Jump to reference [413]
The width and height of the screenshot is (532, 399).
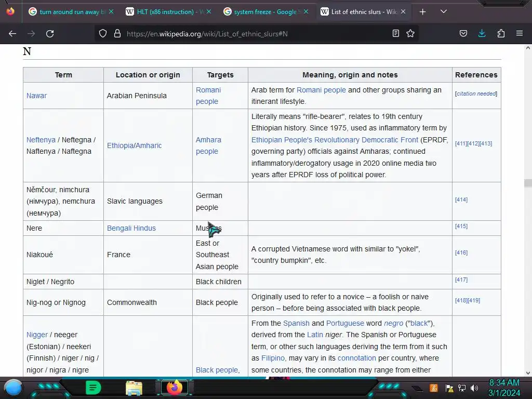tap(486, 143)
